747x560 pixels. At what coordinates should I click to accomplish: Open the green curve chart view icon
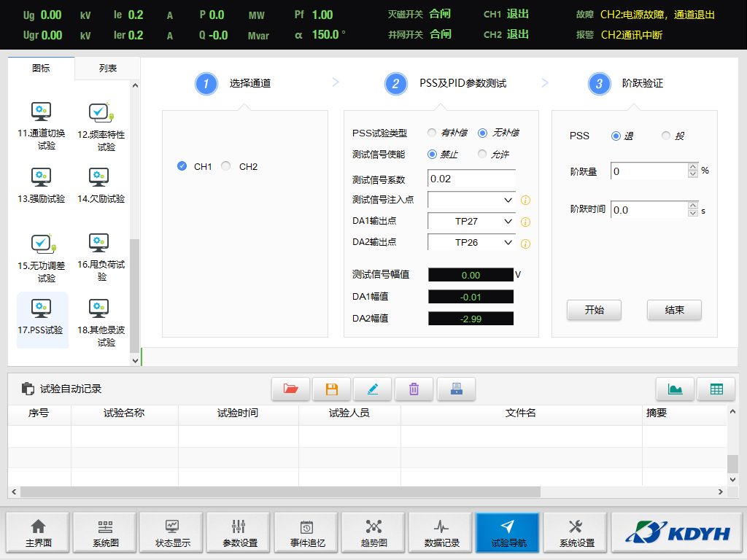[675, 389]
